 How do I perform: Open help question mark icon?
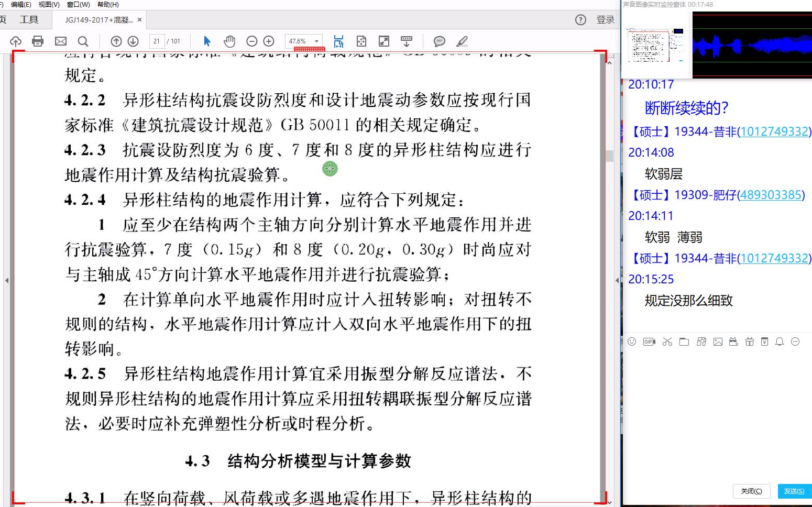point(580,20)
